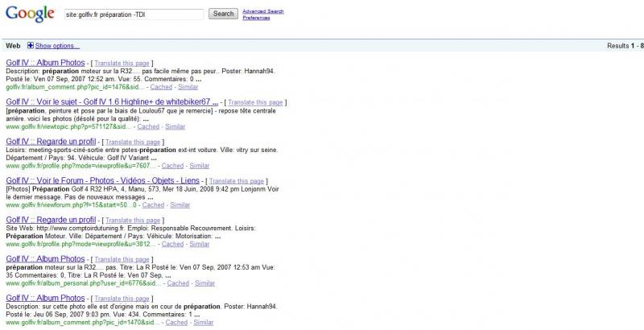Open Cached copy of profile u=3812 result
644x330 pixels.
click(x=172, y=244)
